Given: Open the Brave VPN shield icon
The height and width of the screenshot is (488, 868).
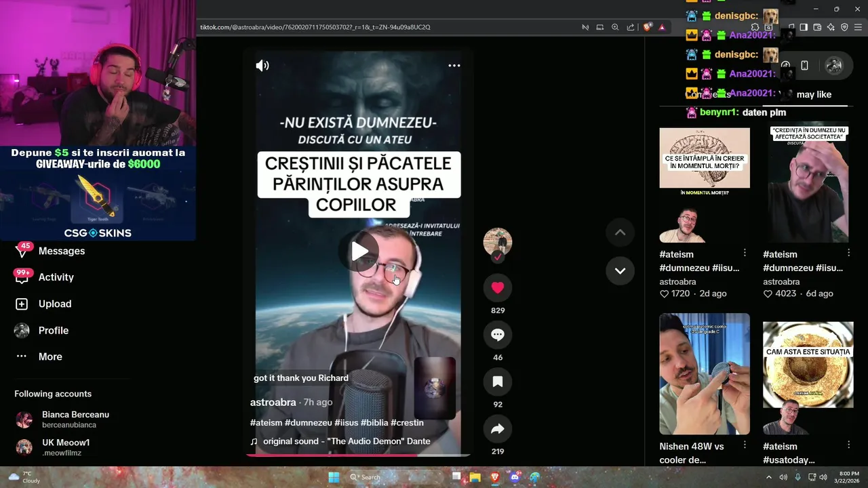Looking at the screenshot, I should tap(844, 27).
